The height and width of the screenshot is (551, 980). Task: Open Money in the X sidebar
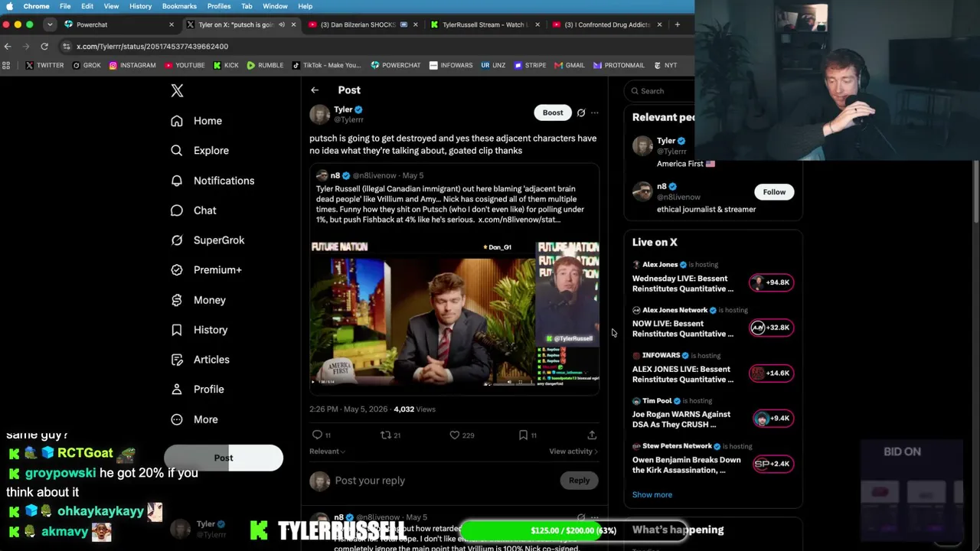point(198,300)
